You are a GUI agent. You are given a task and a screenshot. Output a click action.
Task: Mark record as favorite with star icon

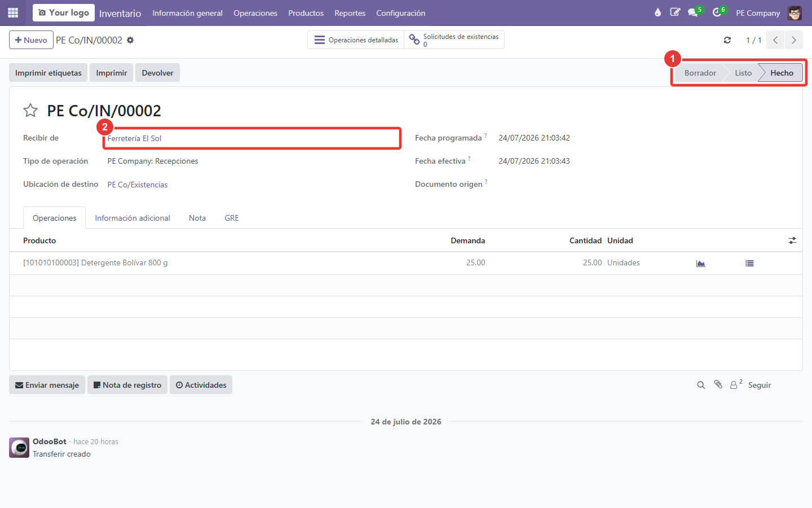pos(30,110)
